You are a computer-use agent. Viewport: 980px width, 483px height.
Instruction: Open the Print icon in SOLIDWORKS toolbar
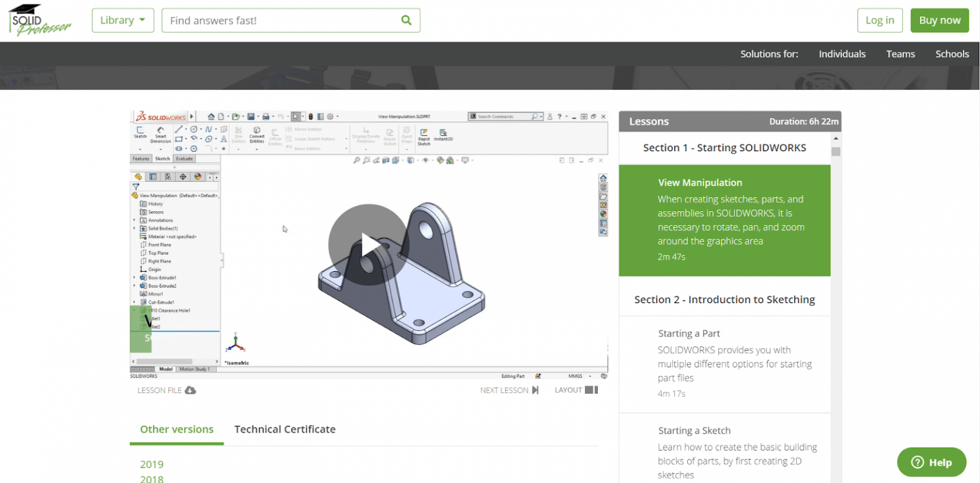coord(267,115)
